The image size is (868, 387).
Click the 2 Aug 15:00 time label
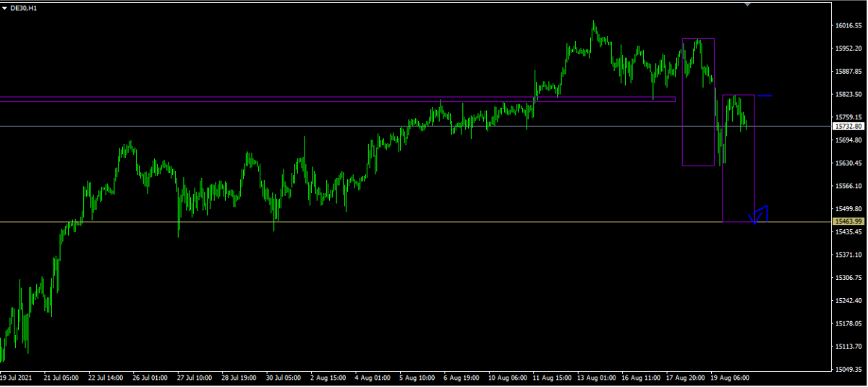click(x=329, y=378)
